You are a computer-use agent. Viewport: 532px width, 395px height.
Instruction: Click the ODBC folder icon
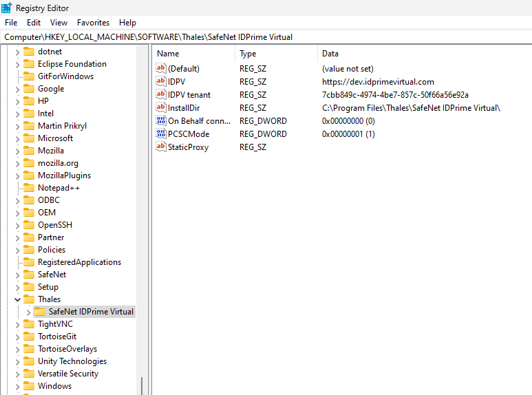click(x=29, y=200)
